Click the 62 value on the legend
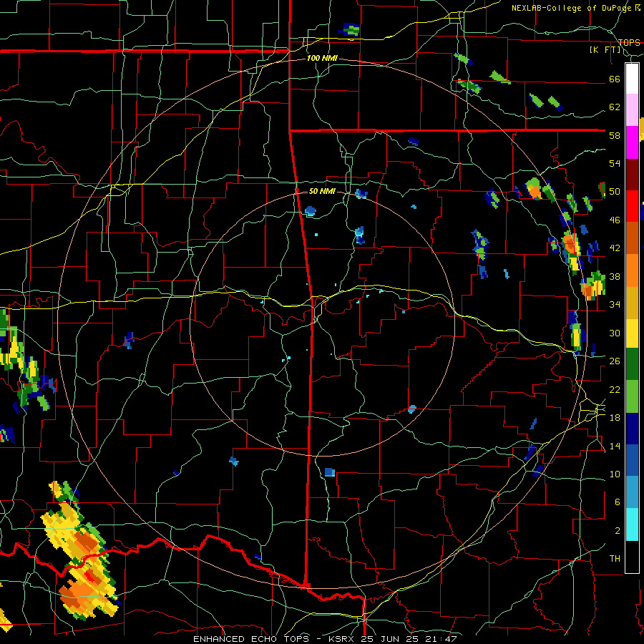 [615, 107]
